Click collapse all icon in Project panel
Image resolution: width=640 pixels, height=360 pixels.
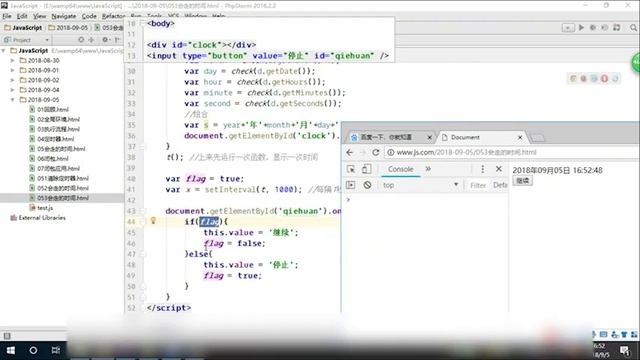coord(91,40)
